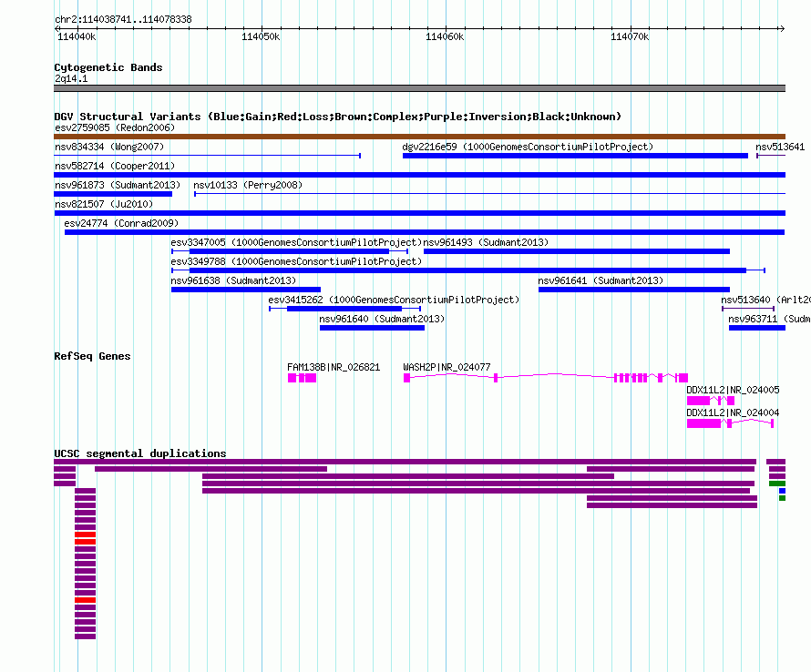
Task: Select the brown esv2759085 (Redon2006) variant bar
Action: pos(419,137)
